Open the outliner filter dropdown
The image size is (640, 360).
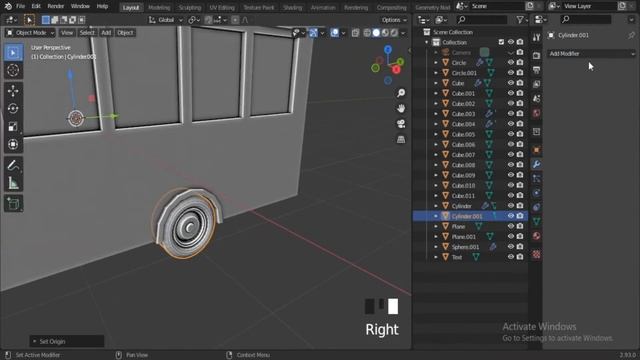pos(522,20)
